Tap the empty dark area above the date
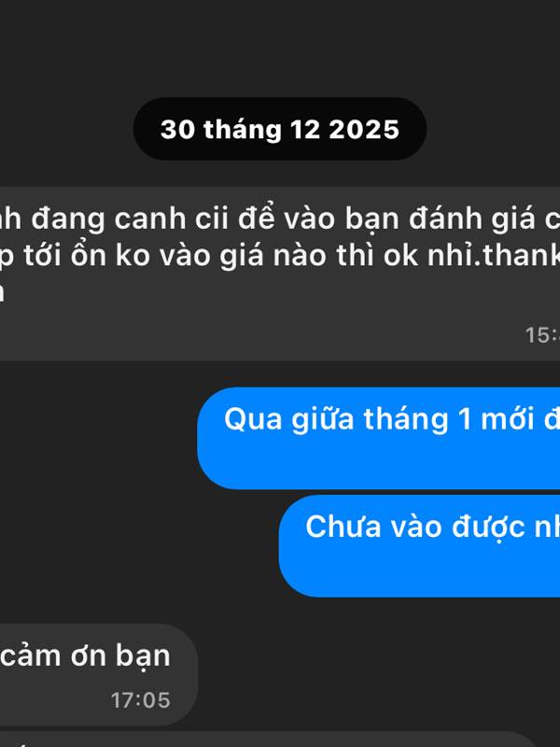This screenshot has width=560, height=747. pos(280,48)
